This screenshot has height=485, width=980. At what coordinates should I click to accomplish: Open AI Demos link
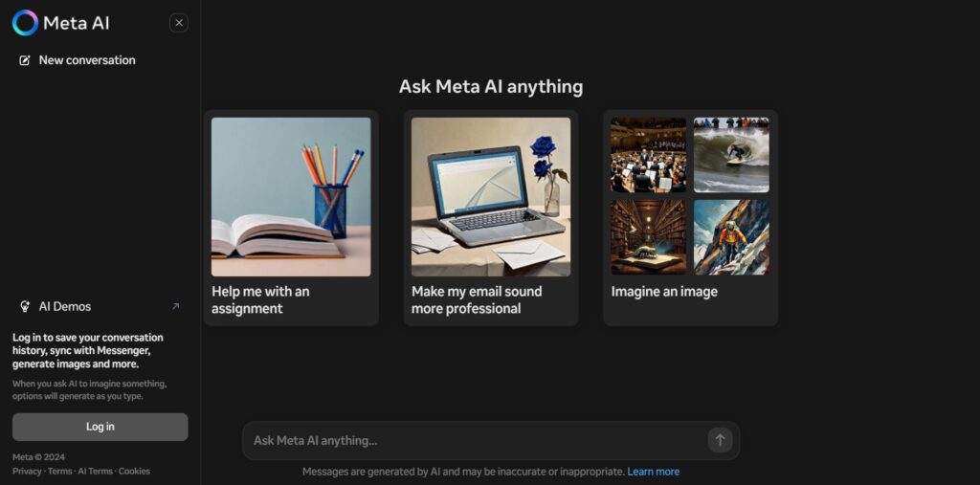pos(100,306)
